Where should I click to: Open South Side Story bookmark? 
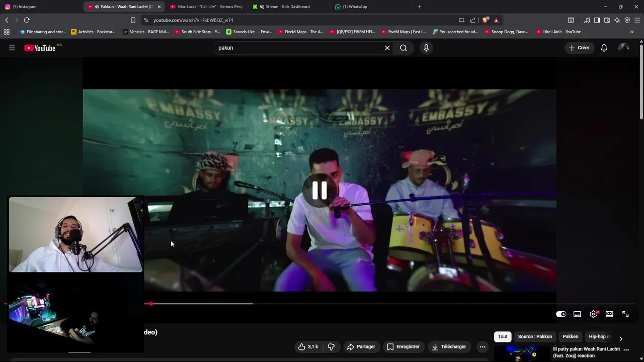(197, 32)
